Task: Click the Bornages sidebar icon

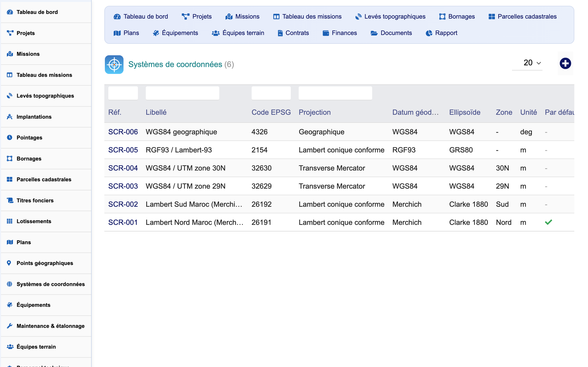Action: pos(10,158)
